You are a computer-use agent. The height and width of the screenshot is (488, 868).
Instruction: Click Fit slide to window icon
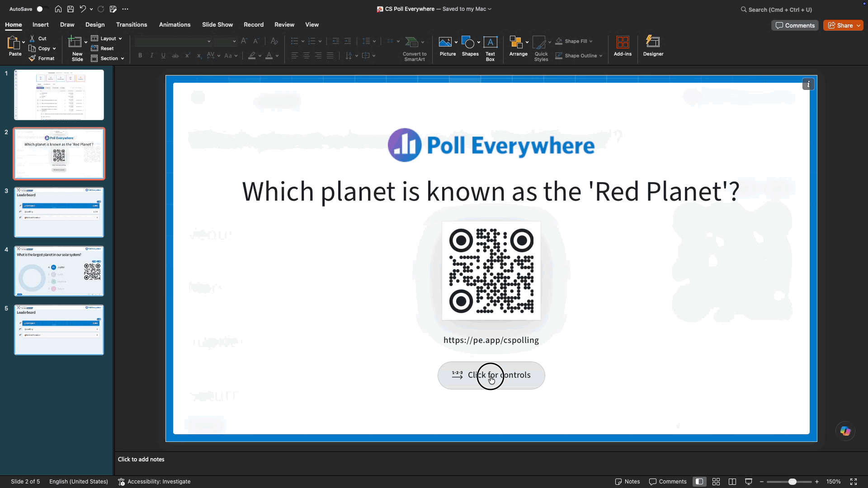coord(854,482)
